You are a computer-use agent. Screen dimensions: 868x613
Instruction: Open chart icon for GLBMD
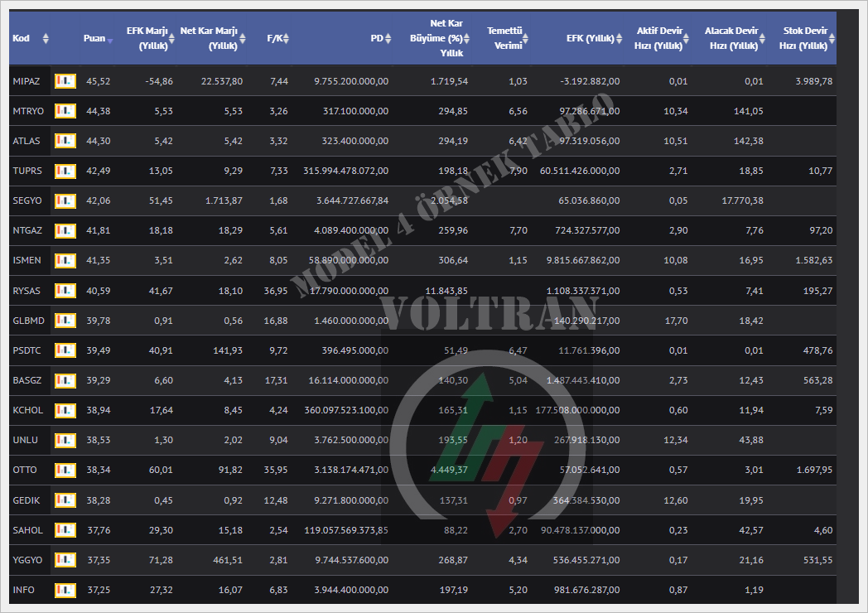click(65, 320)
